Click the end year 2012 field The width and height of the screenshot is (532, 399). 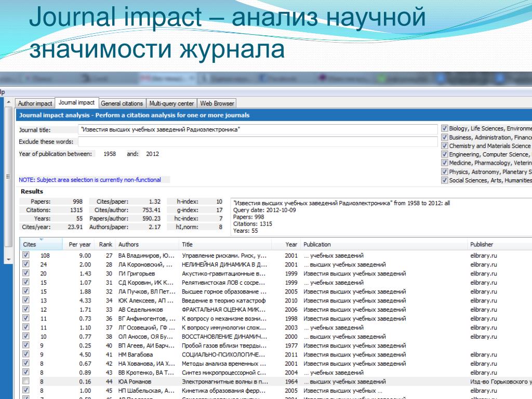(x=152, y=154)
